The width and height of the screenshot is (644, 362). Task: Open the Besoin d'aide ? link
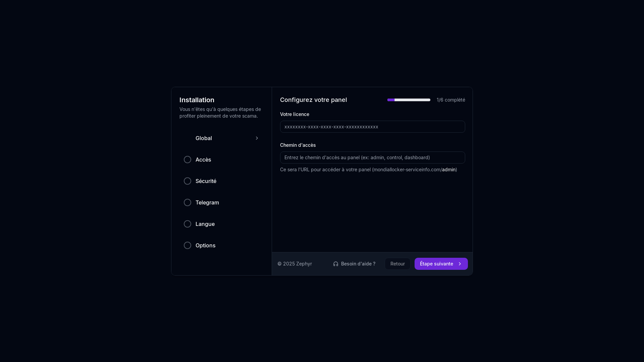(354, 264)
